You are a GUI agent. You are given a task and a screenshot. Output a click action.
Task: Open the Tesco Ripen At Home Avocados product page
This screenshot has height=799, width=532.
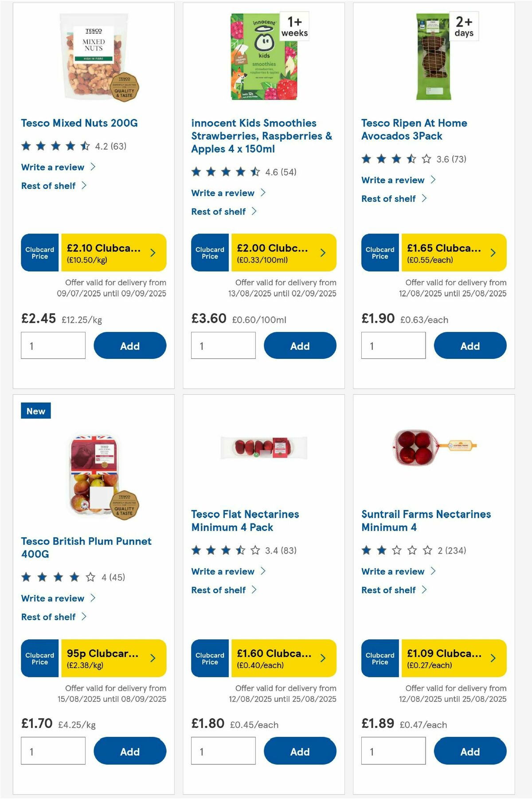pyautogui.click(x=414, y=129)
